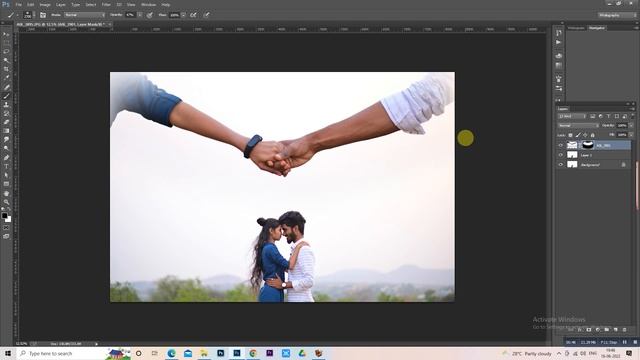Click the background color swatch
Screen dimensions: 640x360
point(9,220)
